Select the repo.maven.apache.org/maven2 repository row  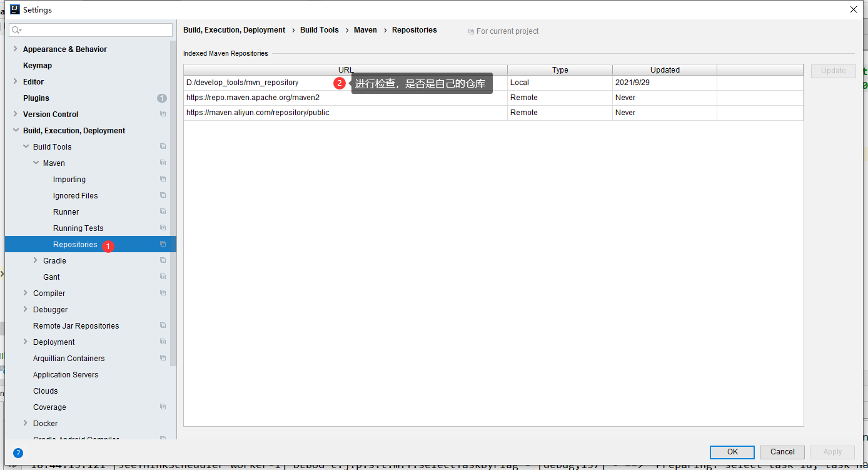coord(493,98)
